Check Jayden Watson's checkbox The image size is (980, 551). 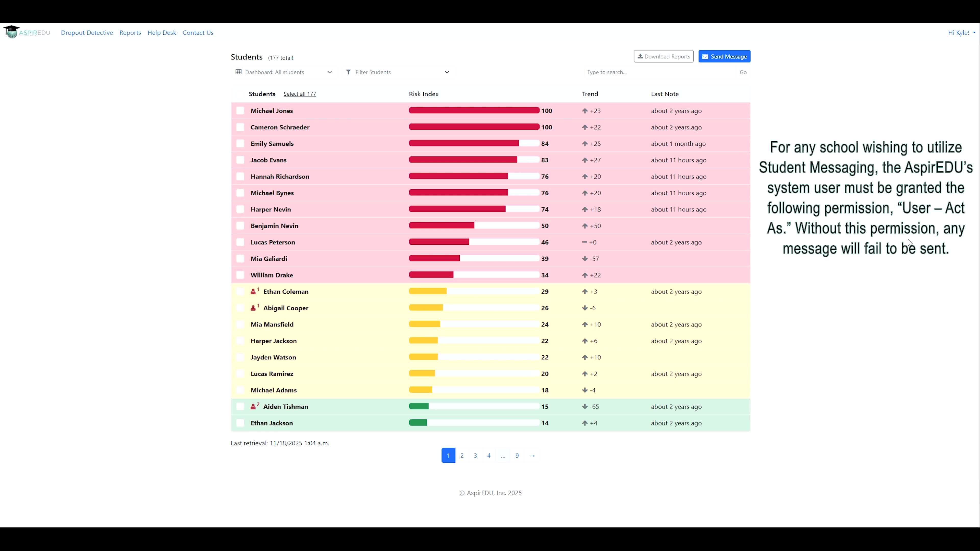click(x=240, y=357)
